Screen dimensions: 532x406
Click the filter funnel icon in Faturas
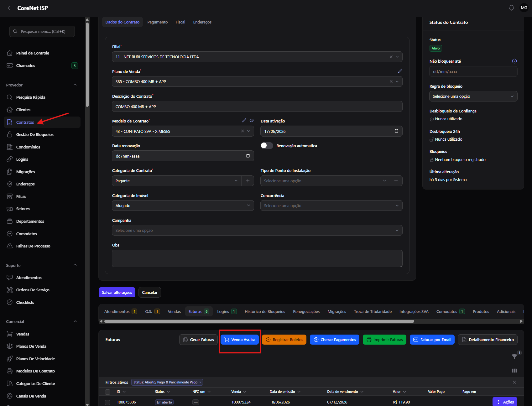[x=514, y=357]
